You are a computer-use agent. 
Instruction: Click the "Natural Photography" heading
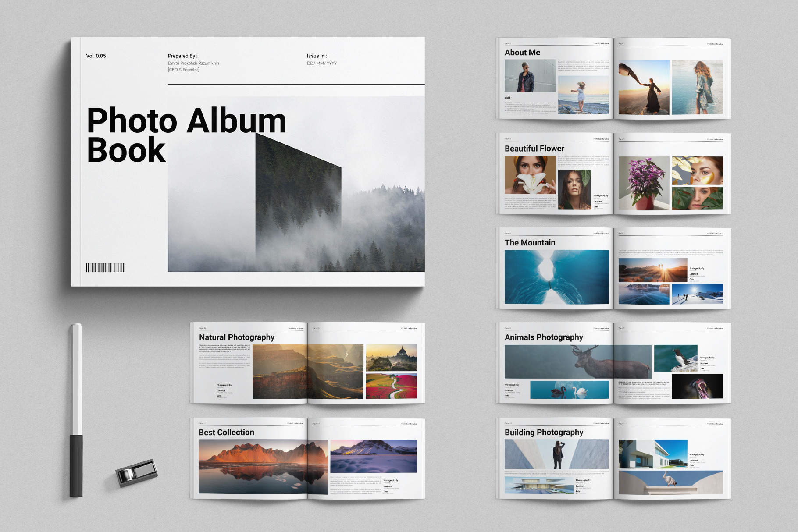point(237,337)
